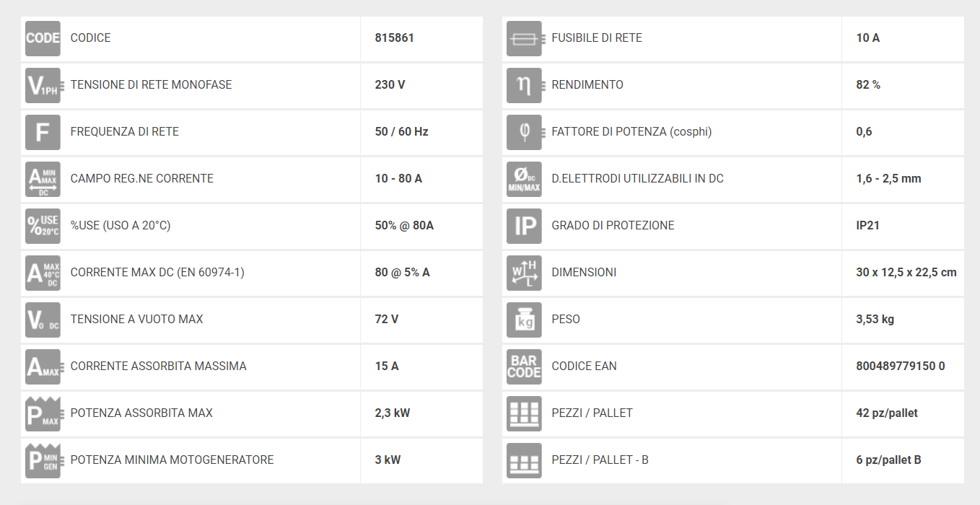Click the EAN code value 800489779150 0
This screenshot has height=505, width=980.
tap(901, 366)
